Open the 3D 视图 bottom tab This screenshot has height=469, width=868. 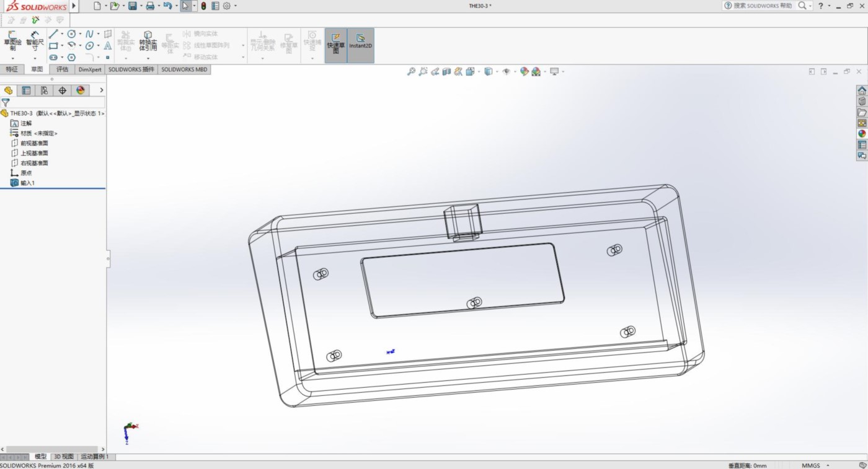click(x=64, y=457)
